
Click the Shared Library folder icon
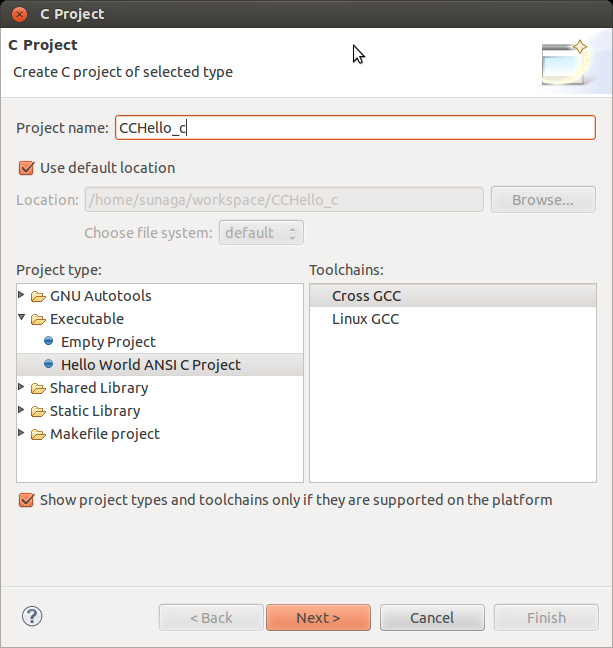pyautogui.click(x=38, y=389)
